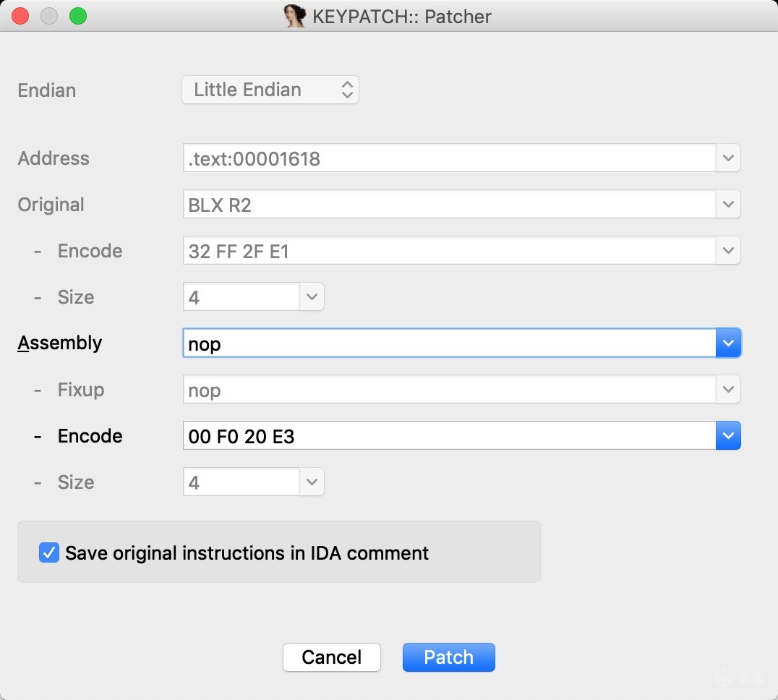Click the Address field showing .text:00001618
Screen dimensions: 778x700
pos(448,158)
